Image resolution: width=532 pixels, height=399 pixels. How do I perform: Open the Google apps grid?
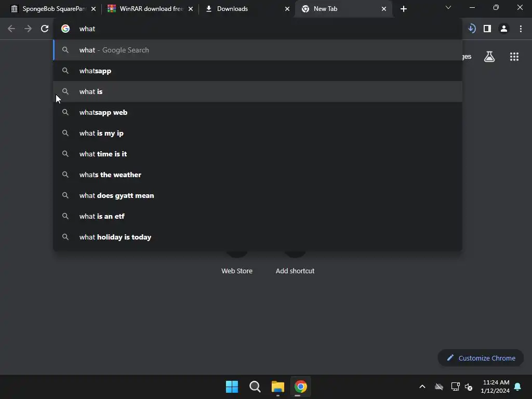pyautogui.click(x=514, y=57)
